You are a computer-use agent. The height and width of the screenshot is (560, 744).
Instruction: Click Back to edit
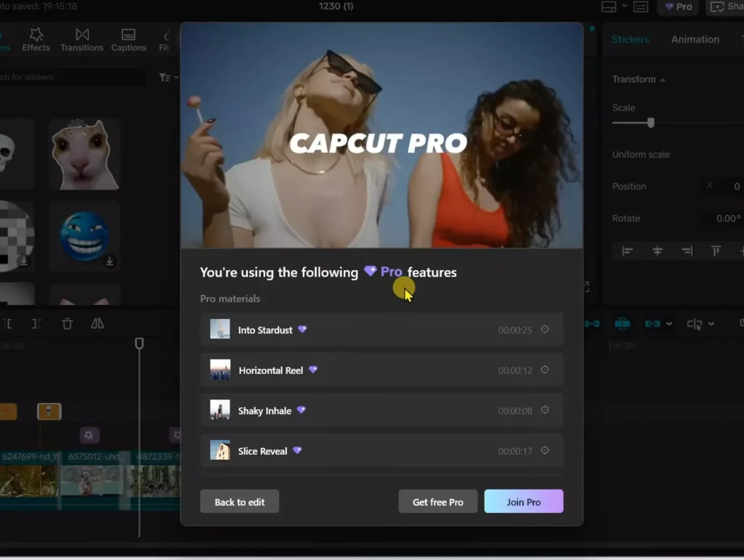[239, 501]
